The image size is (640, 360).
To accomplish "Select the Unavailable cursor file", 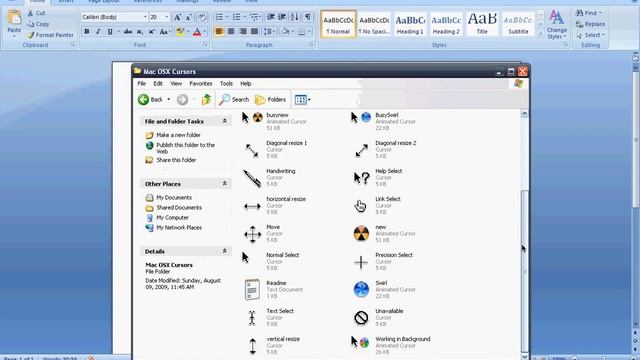I will point(378,317).
